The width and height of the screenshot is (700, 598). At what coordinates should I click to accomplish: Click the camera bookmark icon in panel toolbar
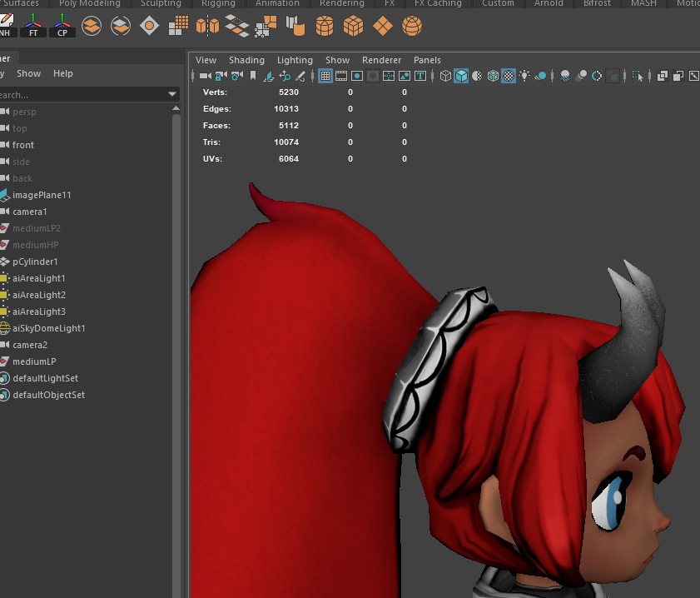click(x=253, y=76)
